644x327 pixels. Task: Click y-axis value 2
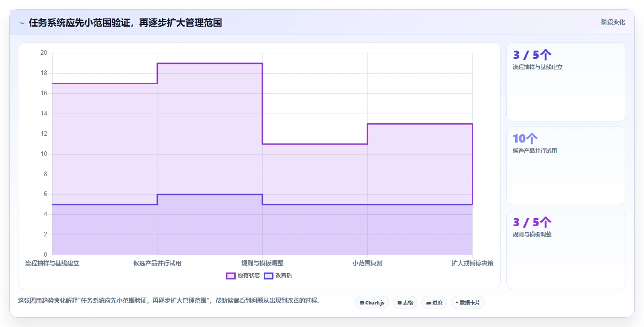(x=46, y=235)
